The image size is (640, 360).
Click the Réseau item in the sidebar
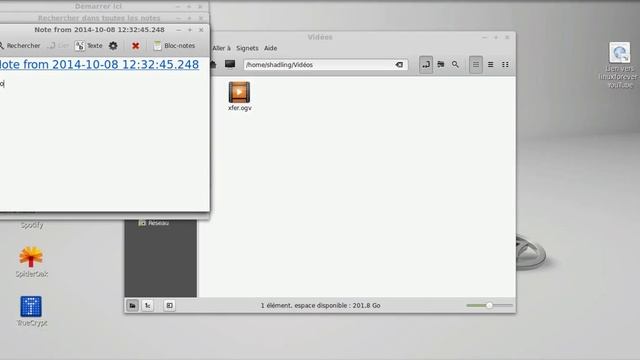(x=154, y=223)
